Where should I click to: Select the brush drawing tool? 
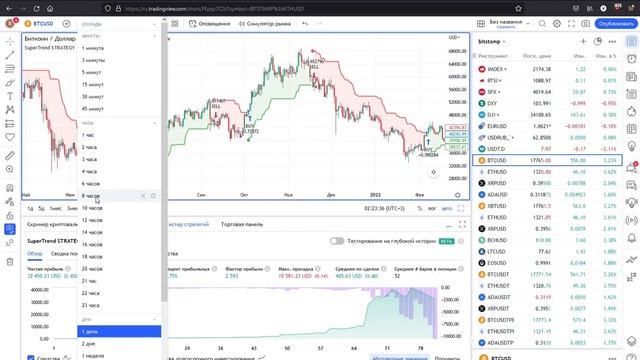10,82
